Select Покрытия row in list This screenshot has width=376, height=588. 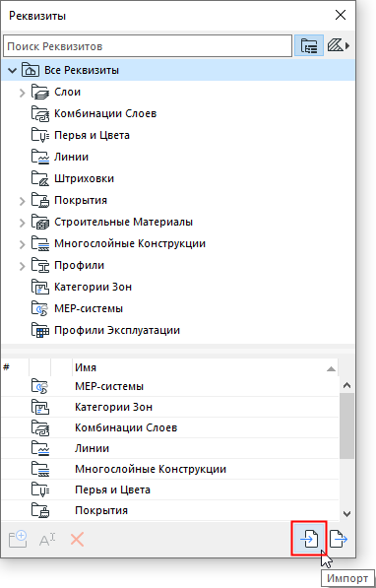170,510
